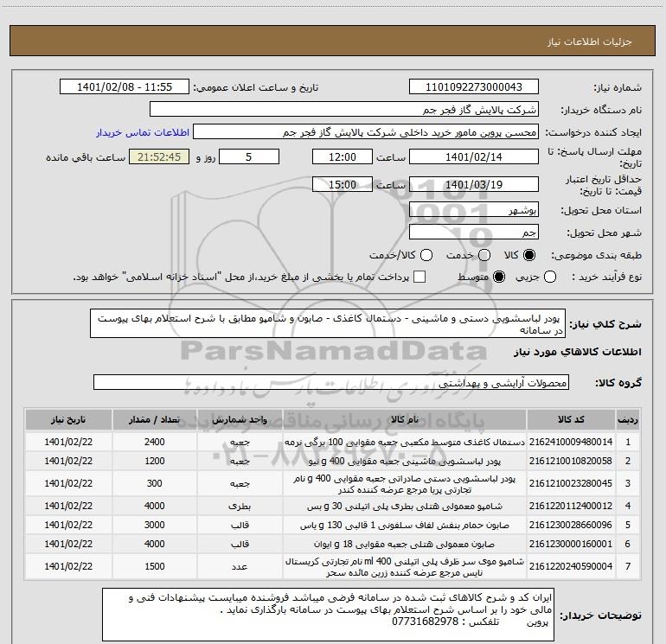Screen dimensions: 666x644
Task: Click the شماره نیاز field 1101092273000043
Action: tap(474, 87)
